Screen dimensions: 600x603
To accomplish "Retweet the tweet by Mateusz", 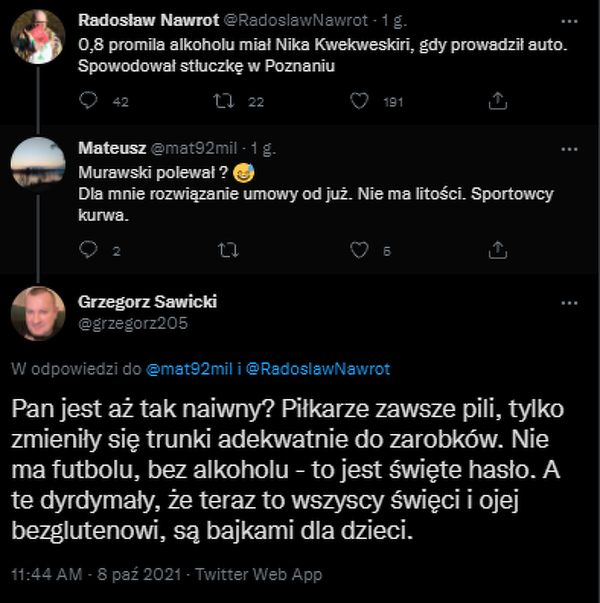I will click(228, 251).
